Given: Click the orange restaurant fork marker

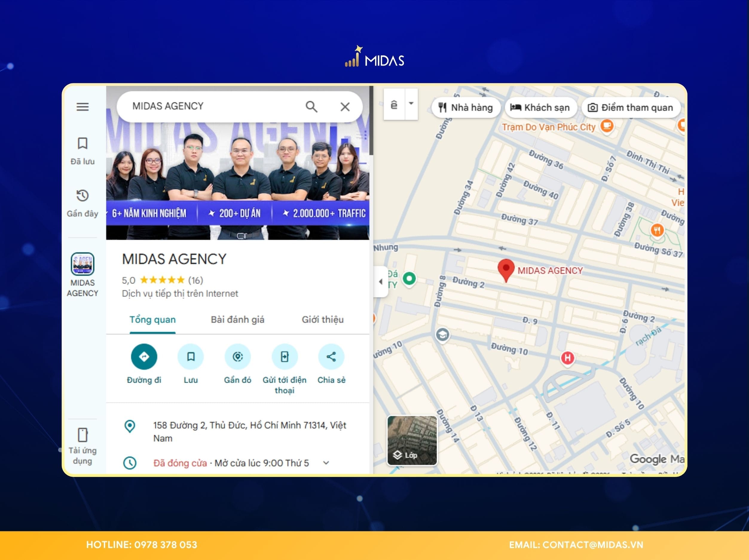Looking at the screenshot, I should point(657,231).
